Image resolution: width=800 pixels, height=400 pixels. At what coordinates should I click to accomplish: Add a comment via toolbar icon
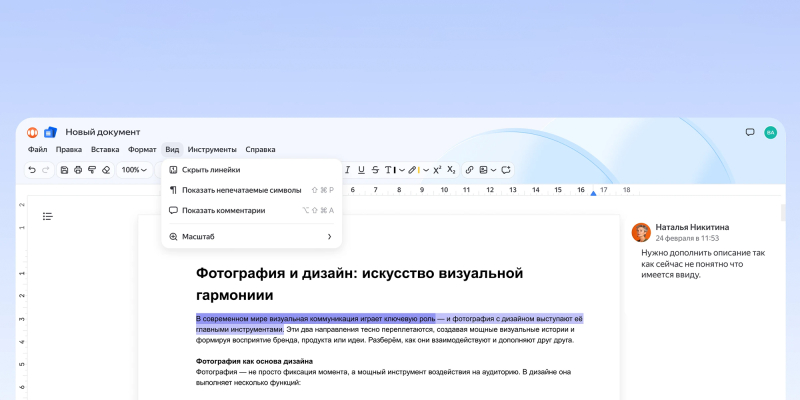coord(506,170)
